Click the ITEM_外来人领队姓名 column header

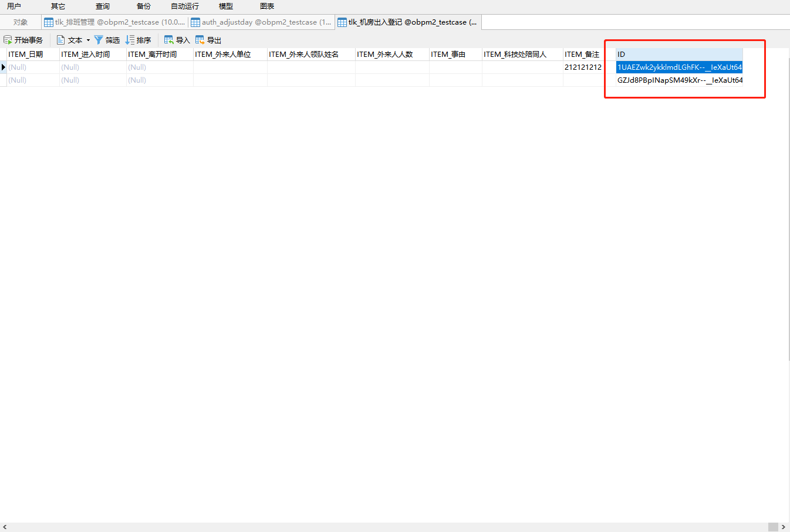pyautogui.click(x=311, y=55)
